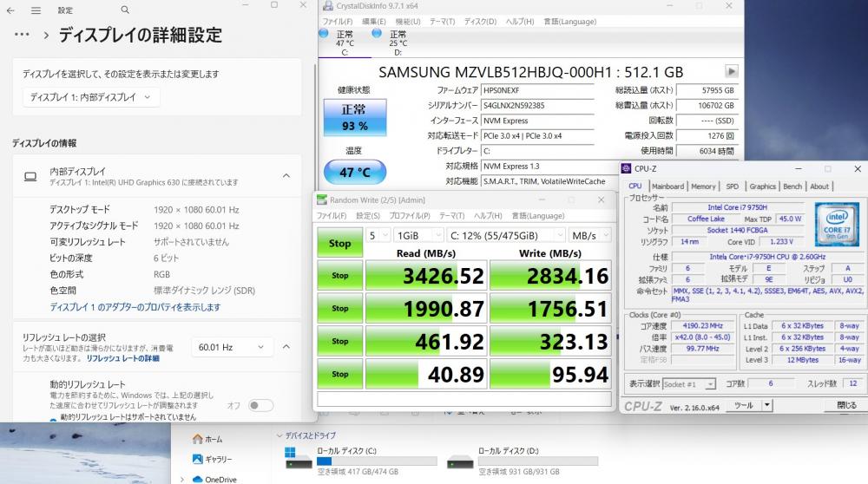Screen dimensions: 868x484
Task: Click the 47 °C temperature indicator
Action: tap(355, 172)
